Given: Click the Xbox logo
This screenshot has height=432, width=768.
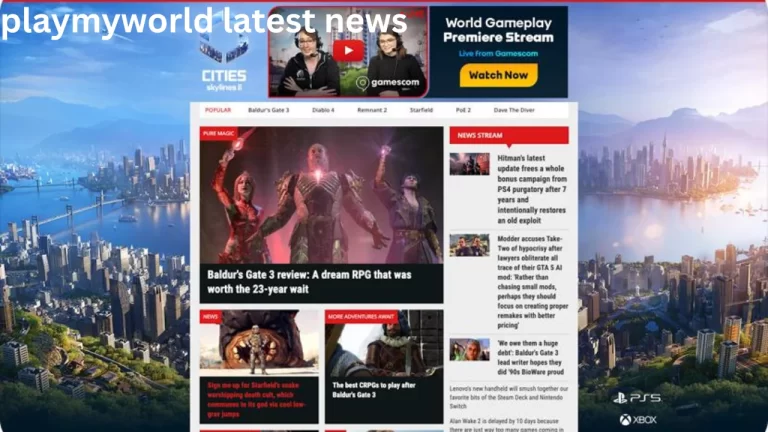Looking at the screenshot, I should [638, 420].
